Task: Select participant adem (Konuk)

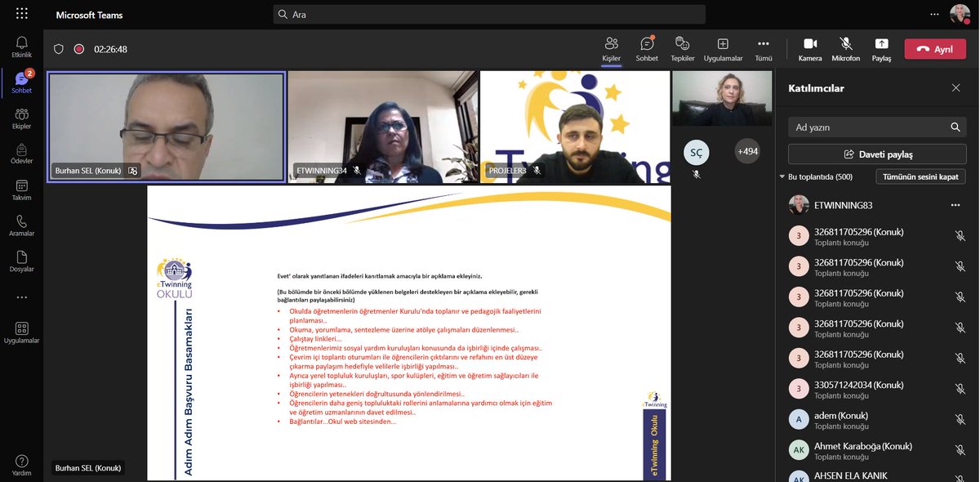Action: click(877, 420)
